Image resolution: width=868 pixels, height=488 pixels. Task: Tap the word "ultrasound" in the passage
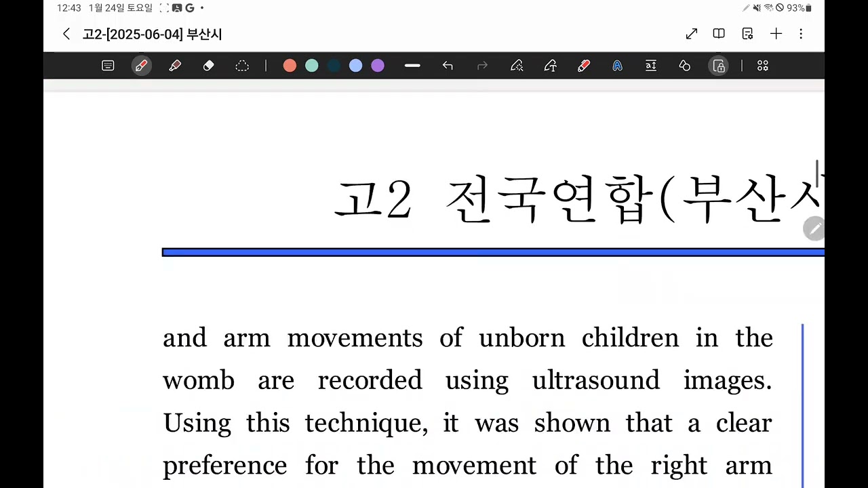596,380
